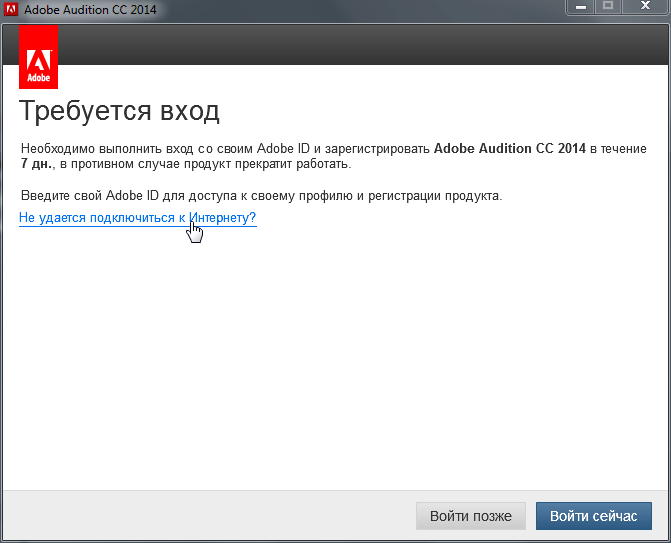This screenshot has width=671, height=543.
Task: Choose the 'Войти позже' button
Action: coord(471,516)
